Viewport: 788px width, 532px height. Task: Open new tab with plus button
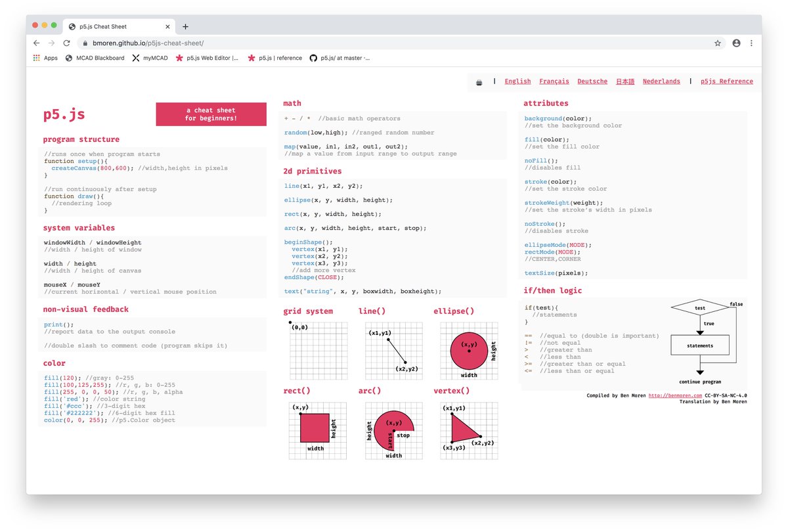185,26
